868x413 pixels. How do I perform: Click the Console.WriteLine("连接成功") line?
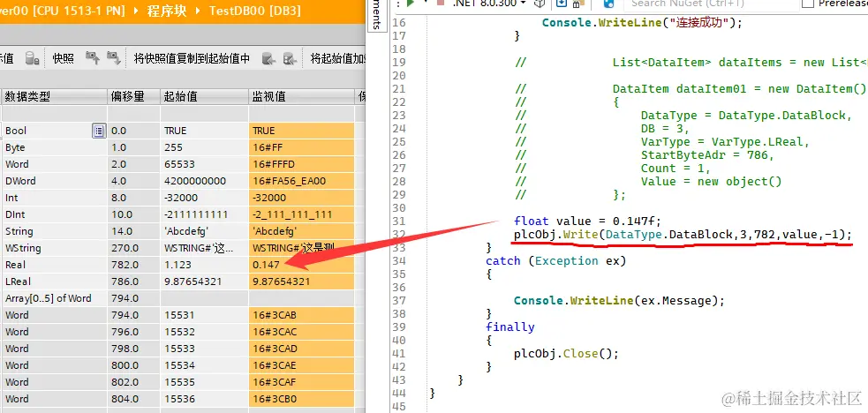pyautogui.click(x=642, y=23)
